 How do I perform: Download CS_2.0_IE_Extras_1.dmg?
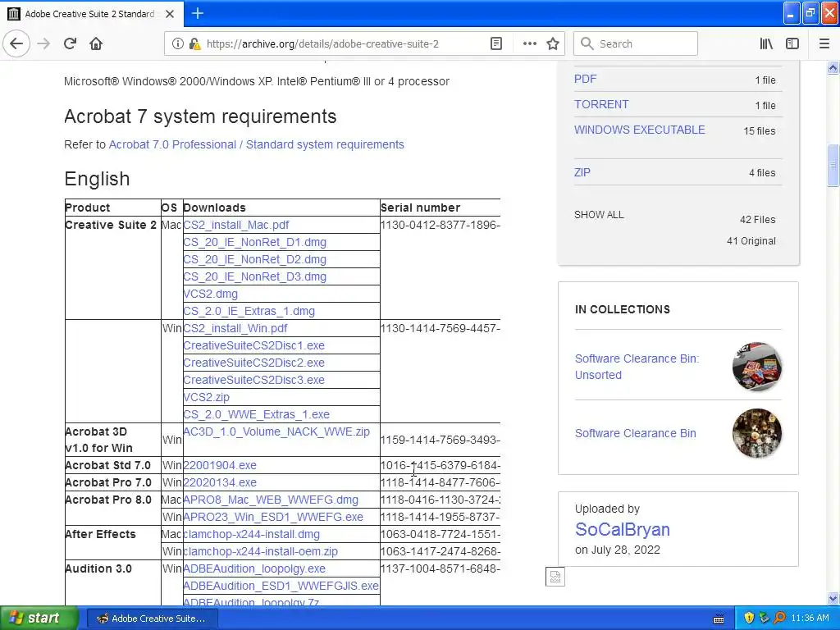249,311
